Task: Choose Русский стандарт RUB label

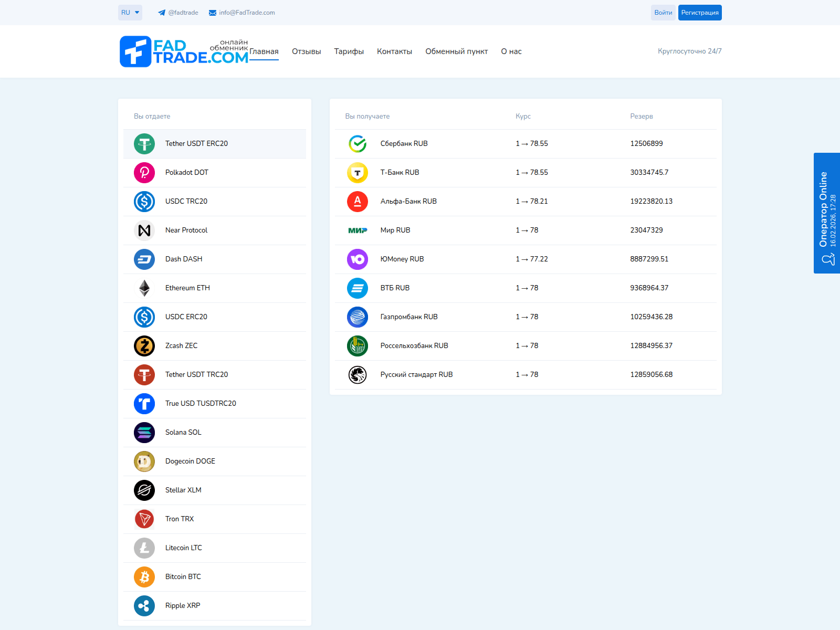Action: coord(416,375)
